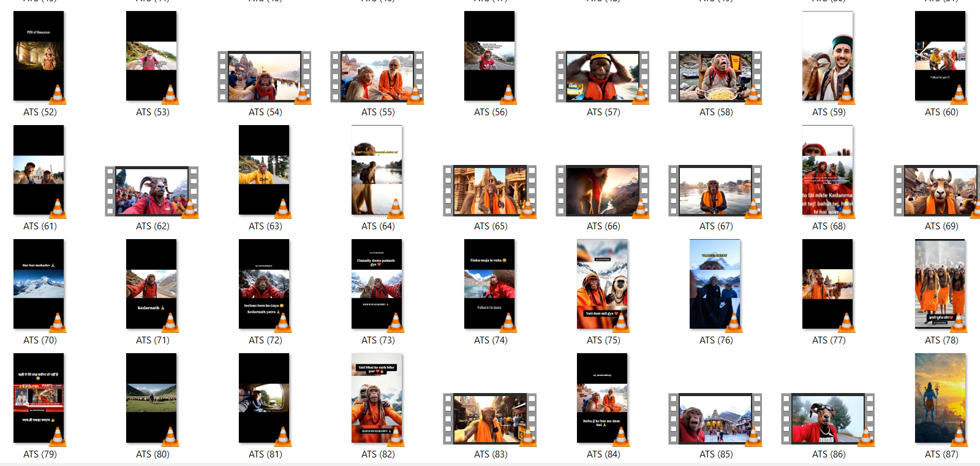Select the ATS (68) video thumbnail
The image size is (980, 466).
click(827, 170)
